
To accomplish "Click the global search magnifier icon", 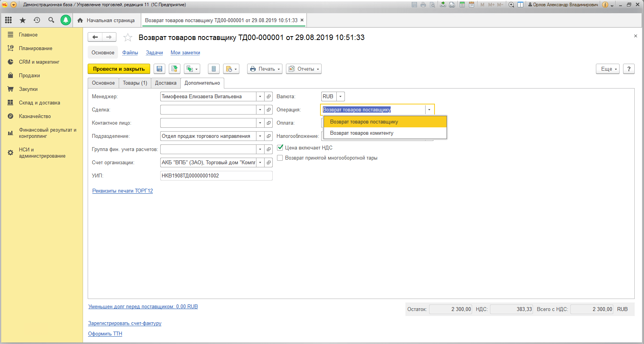I will click(51, 20).
